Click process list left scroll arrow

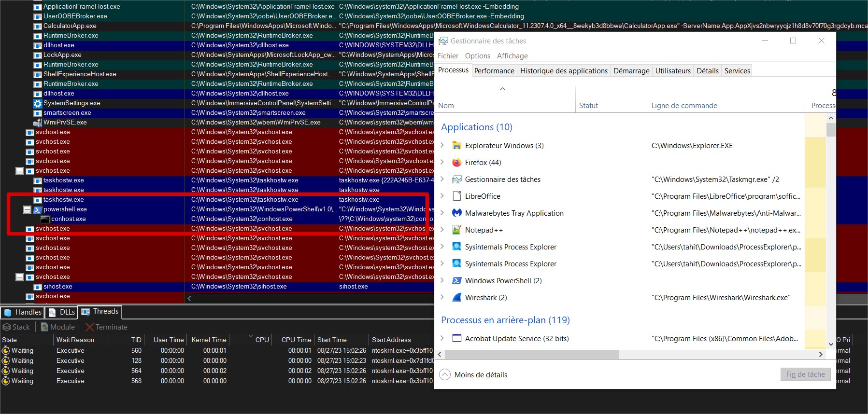click(189, 298)
